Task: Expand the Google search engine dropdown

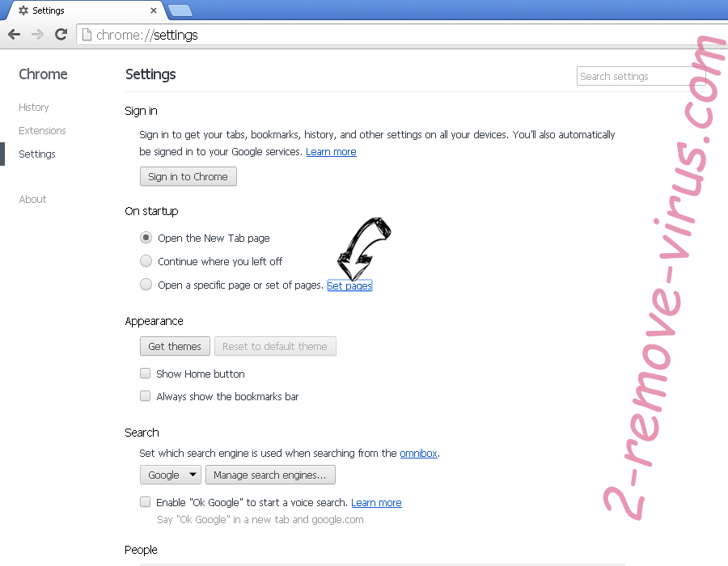Action: [x=171, y=475]
